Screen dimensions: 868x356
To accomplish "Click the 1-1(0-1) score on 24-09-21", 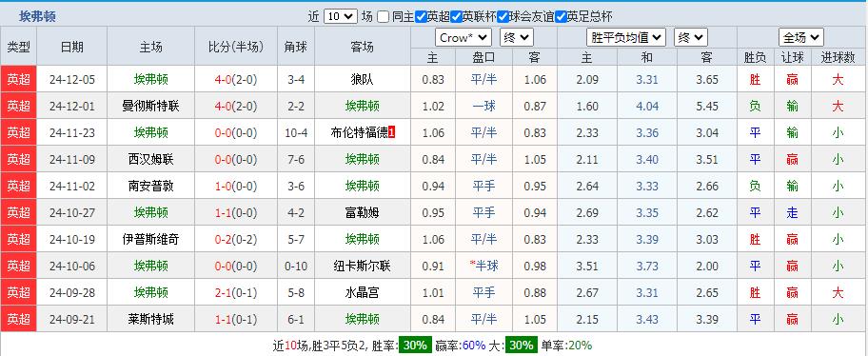I will (x=236, y=319).
